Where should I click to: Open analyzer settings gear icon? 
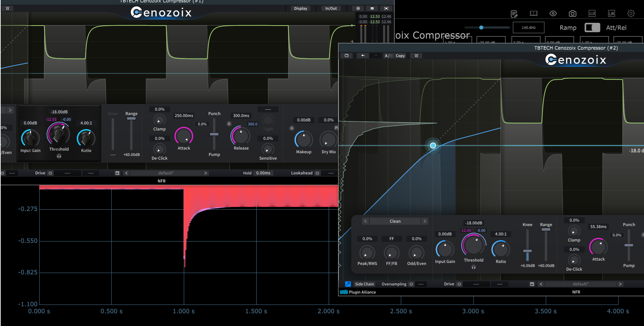(x=631, y=13)
